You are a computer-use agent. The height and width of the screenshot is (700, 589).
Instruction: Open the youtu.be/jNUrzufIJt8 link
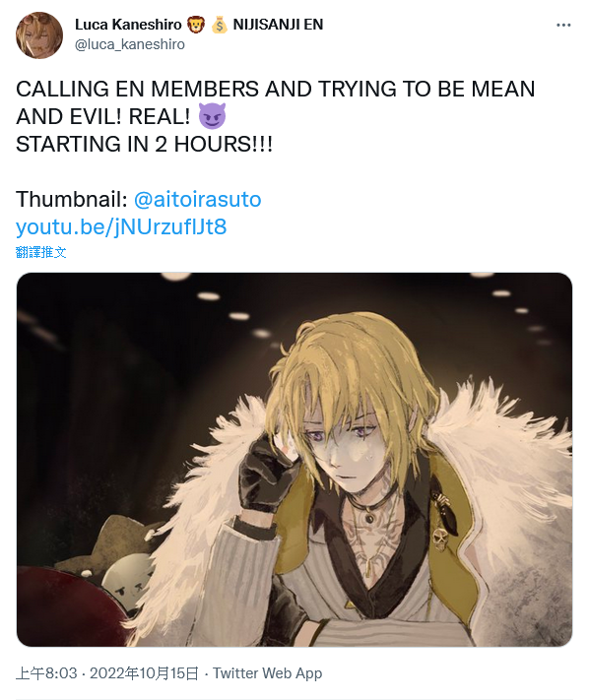tap(121, 226)
